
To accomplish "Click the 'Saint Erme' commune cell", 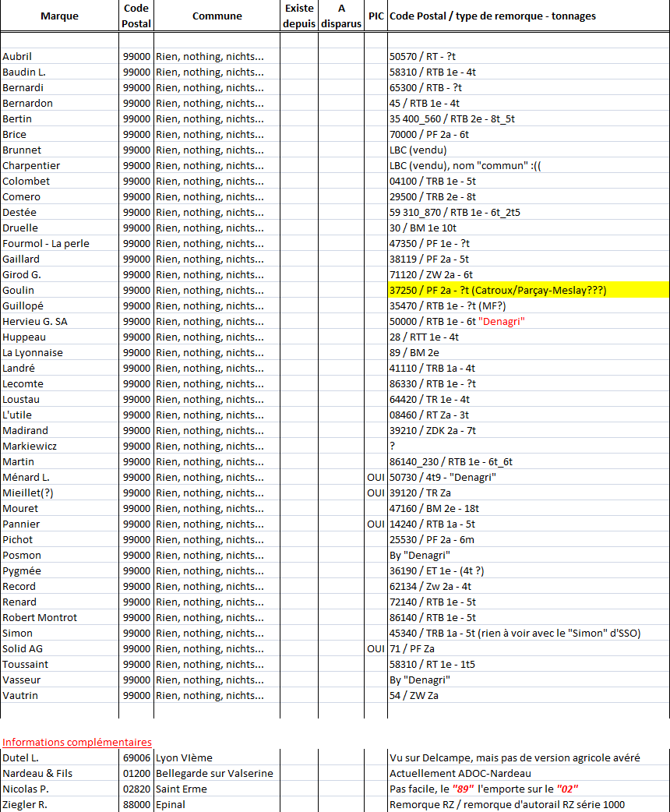I will coord(217,788).
